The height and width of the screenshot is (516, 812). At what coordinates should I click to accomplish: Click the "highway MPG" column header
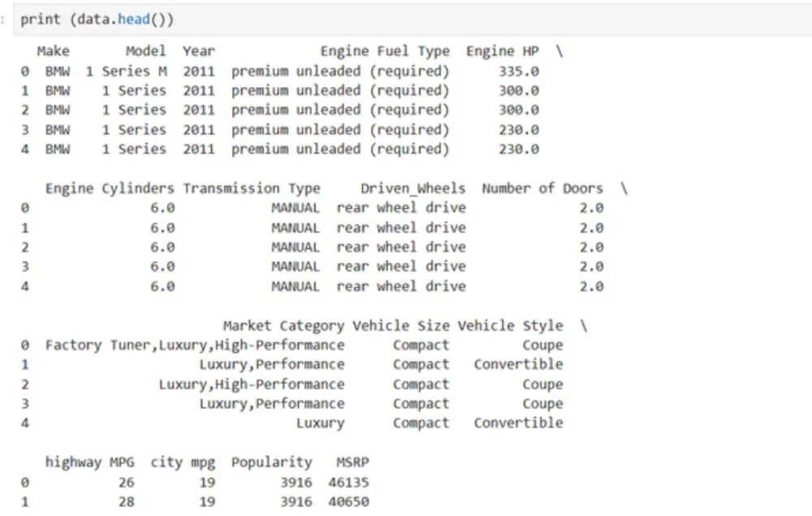coord(89,462)
